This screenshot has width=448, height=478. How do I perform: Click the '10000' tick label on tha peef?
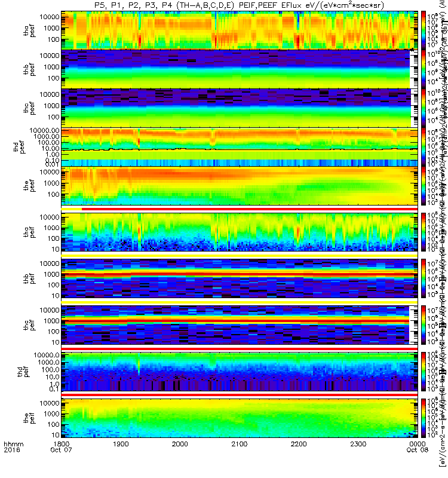tap(50, 17)
